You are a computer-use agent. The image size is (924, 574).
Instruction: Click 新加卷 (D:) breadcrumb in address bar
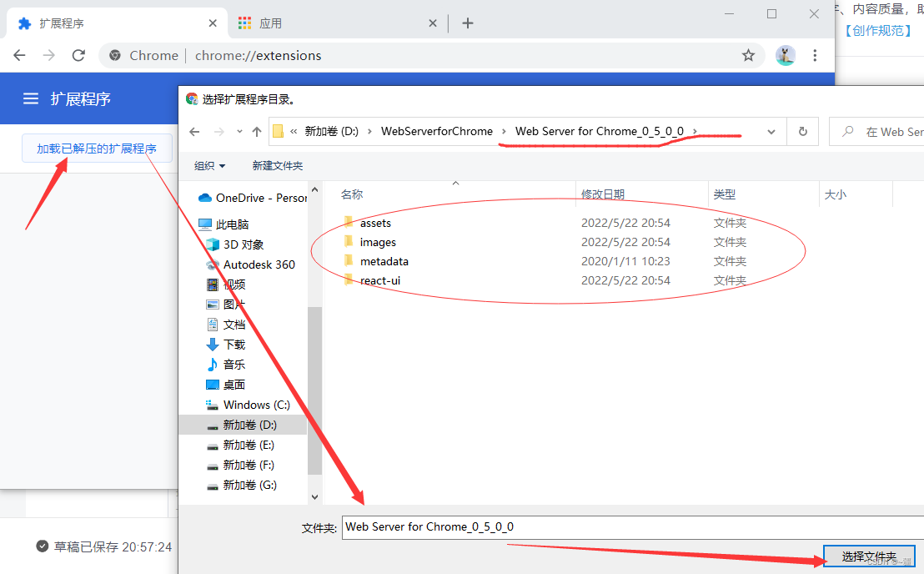click(x=331, y=132)
